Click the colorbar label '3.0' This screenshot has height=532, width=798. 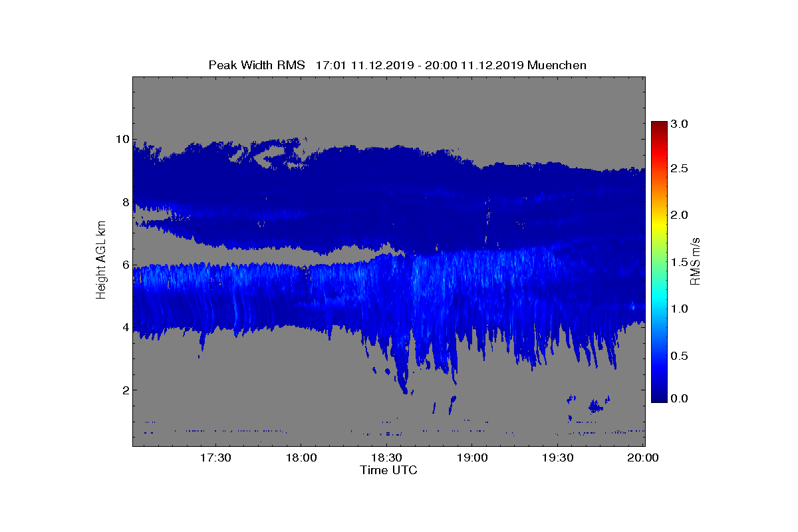(x=678, y=124)
